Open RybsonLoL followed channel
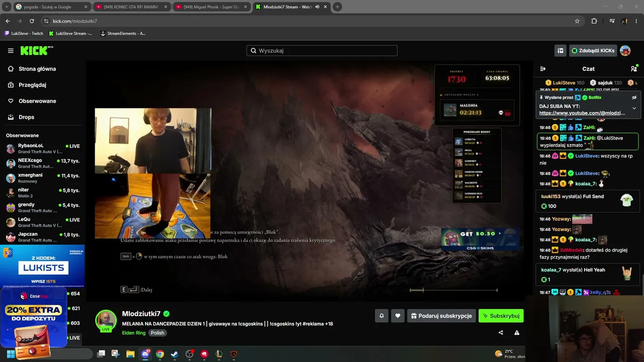 [43, 148]
